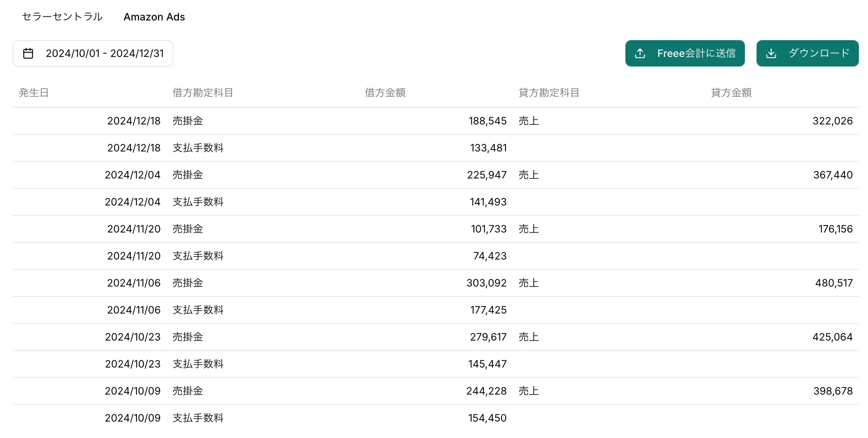The image size is (868, 438).
Task: Click the 発生日 column header
Action: (x=34, y=93)
